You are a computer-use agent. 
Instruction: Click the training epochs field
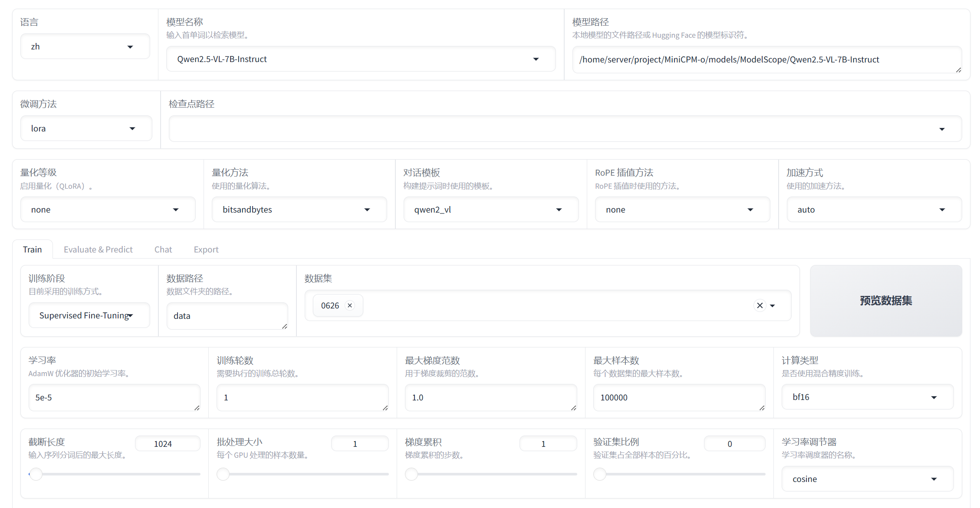303,397
